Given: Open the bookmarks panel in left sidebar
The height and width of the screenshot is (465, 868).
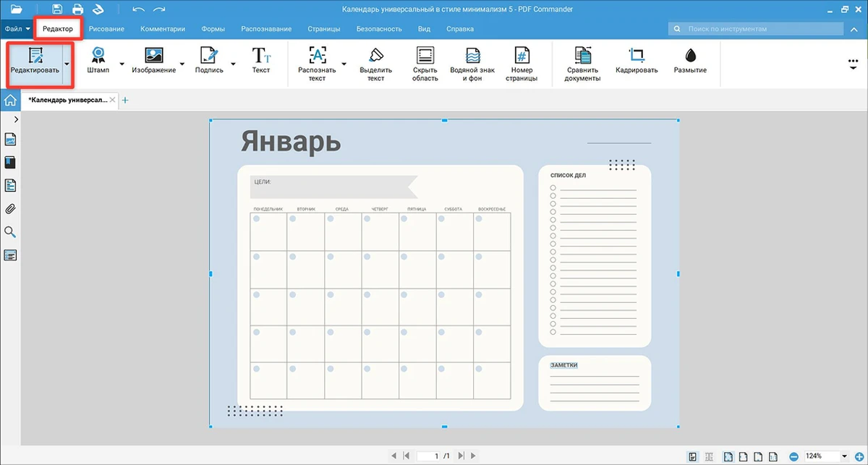Looking at the screenshot, I should pos(10,163).
